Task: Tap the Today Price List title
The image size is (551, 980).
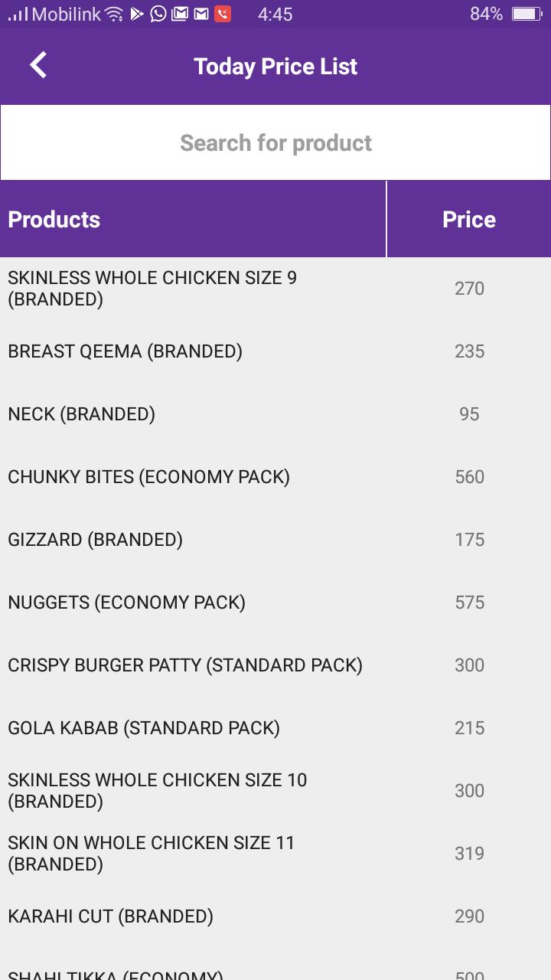Action: coord(275,67)
